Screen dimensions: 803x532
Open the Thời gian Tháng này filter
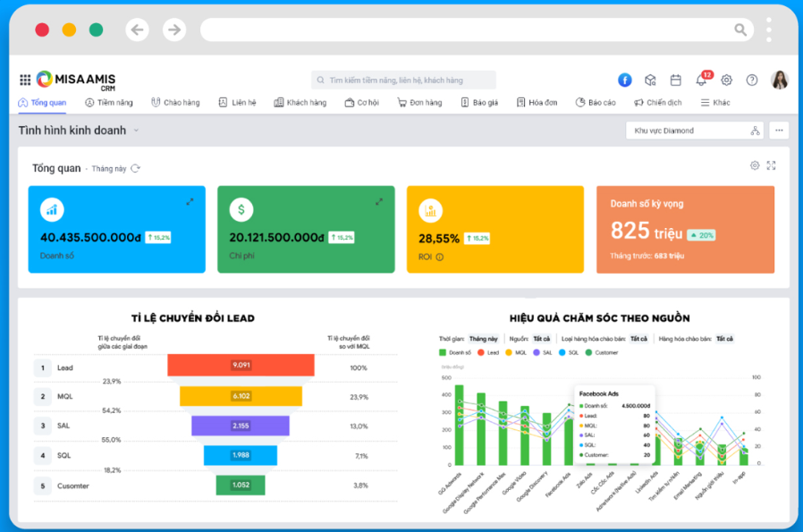[483, 339]
